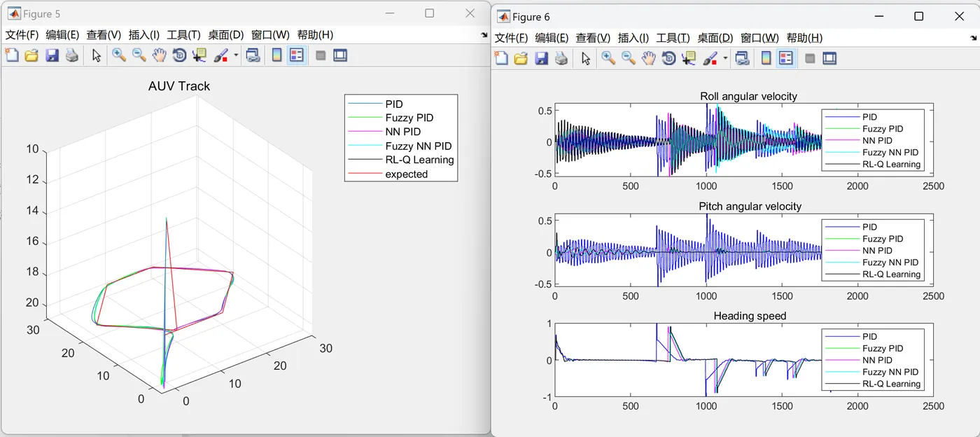Image resolution: width=980 pixels, height=437 pixels.
Task: Click the Link Plot icon in Figure 5
Action: click(x=253, y=55)
